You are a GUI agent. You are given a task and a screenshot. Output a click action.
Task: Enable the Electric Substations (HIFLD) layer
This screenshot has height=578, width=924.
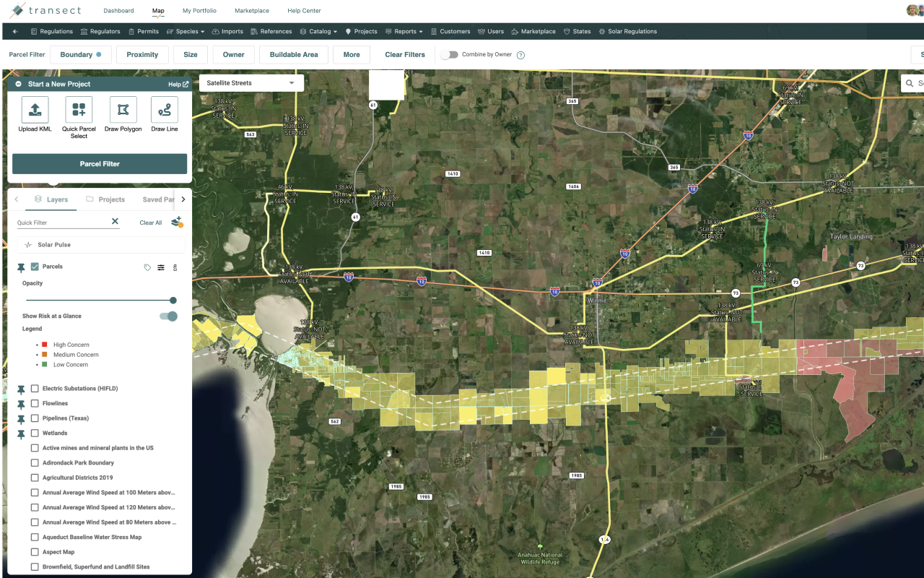[34, 388]
